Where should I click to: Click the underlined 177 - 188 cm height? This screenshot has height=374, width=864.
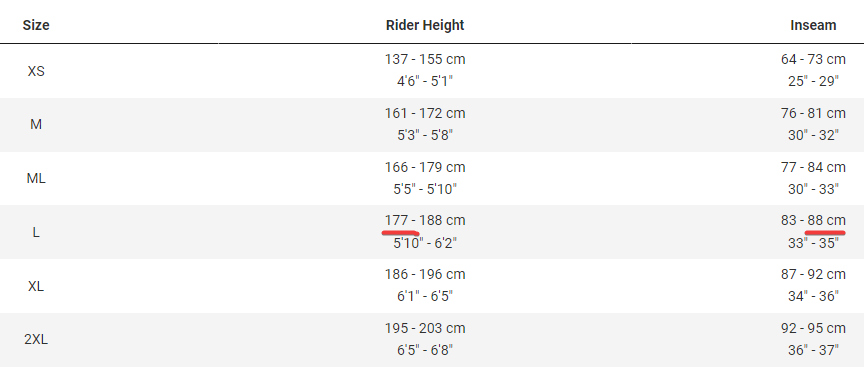[425, 221]
